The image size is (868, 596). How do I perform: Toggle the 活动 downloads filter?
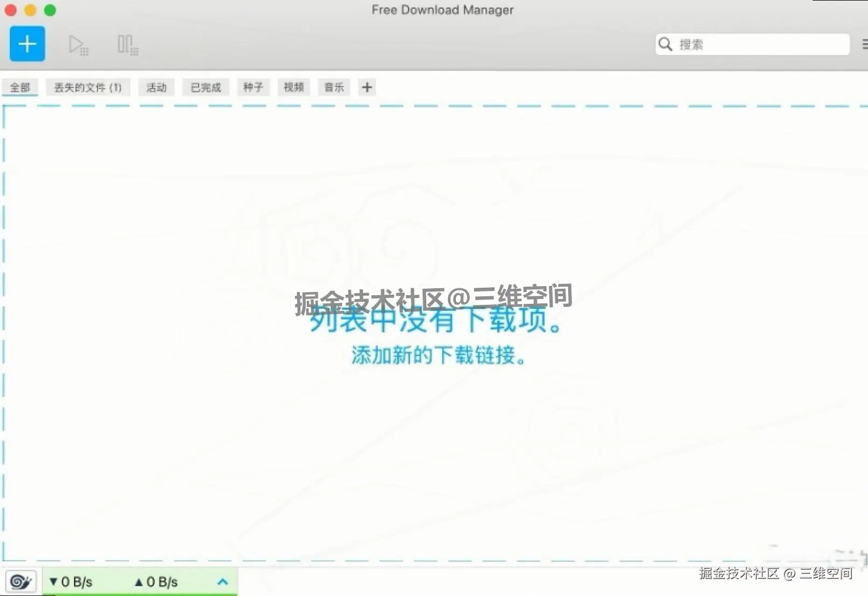point(156,87)
